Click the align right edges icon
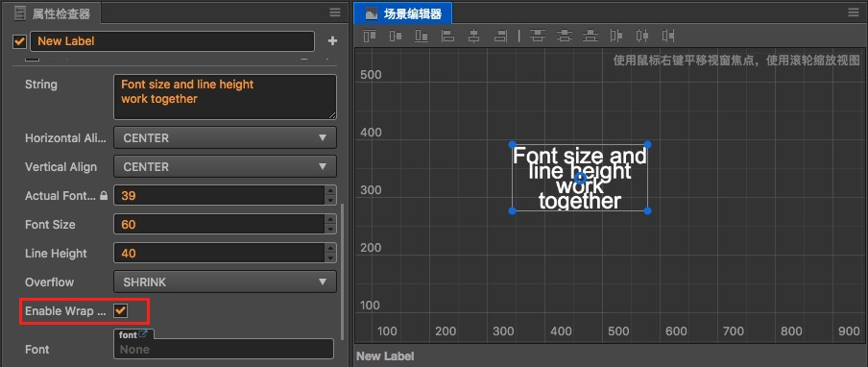 500,36
